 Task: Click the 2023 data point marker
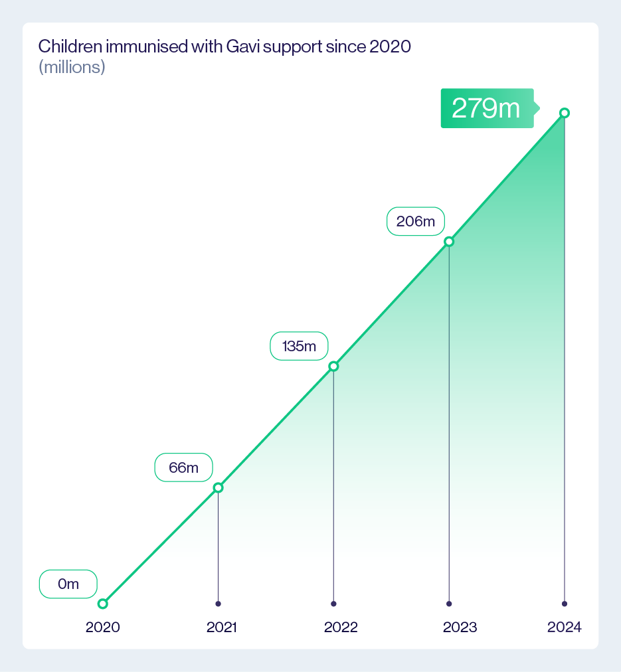(449, 242)
